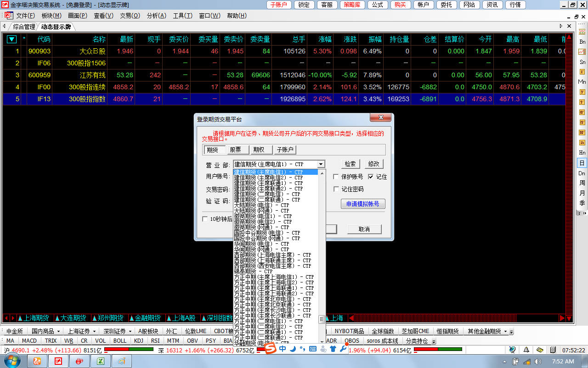
Task: Click the Mn period button in sidebar
Action: [582, 82]
